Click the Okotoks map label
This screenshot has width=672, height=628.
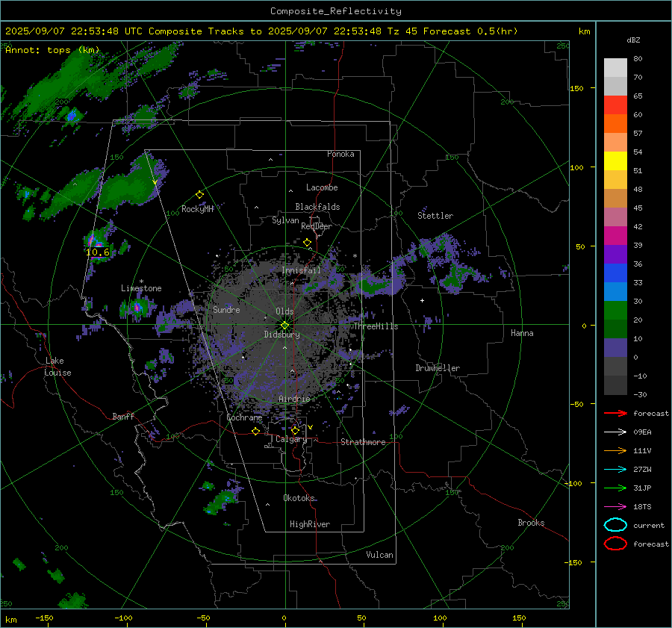[299, 497]
